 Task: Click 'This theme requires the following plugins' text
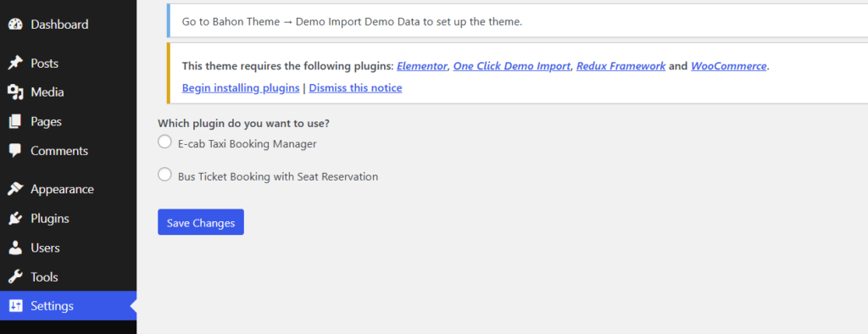coord(287,66)
